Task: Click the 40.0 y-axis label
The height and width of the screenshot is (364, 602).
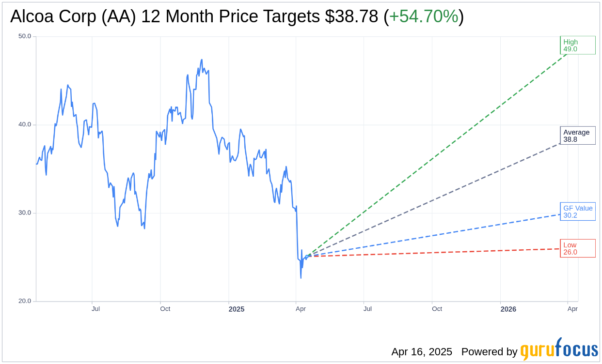Action: tap(25, 124)
